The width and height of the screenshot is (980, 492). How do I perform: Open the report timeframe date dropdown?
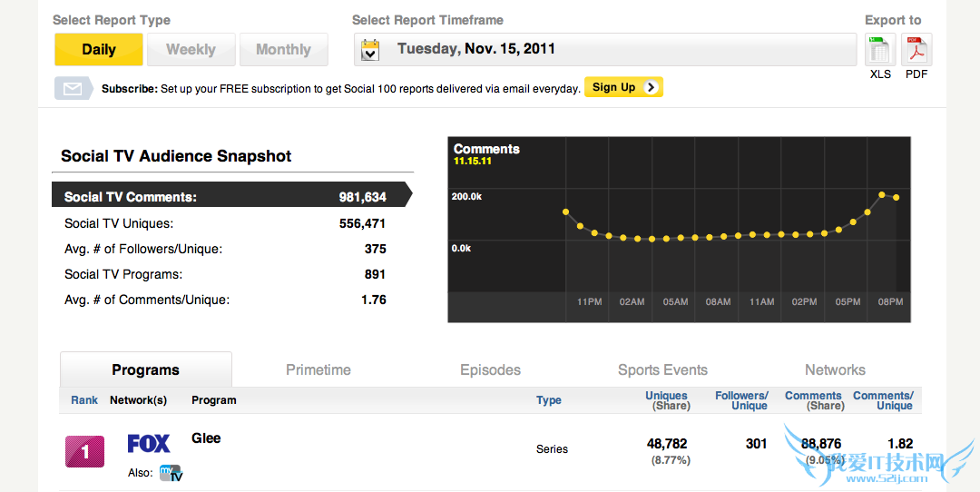point(605,49)
